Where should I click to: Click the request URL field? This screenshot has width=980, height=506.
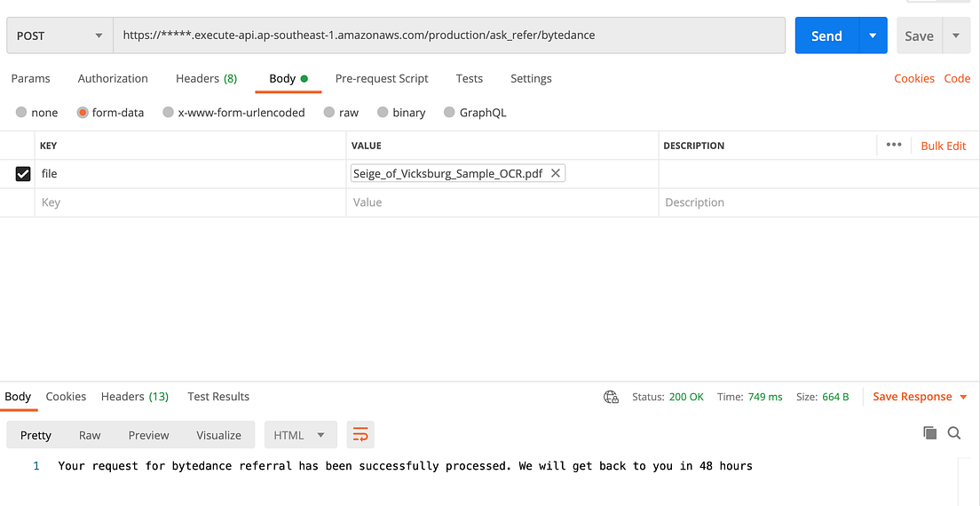[449, 36]
